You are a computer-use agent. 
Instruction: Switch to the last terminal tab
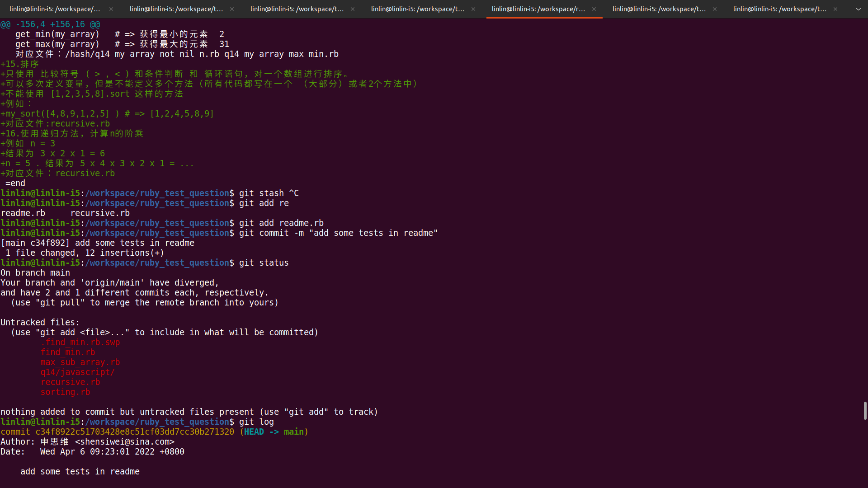(x=780, y=9)
